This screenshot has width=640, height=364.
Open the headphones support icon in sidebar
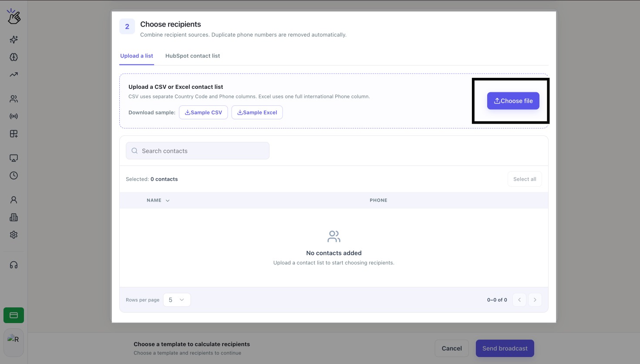14,265
